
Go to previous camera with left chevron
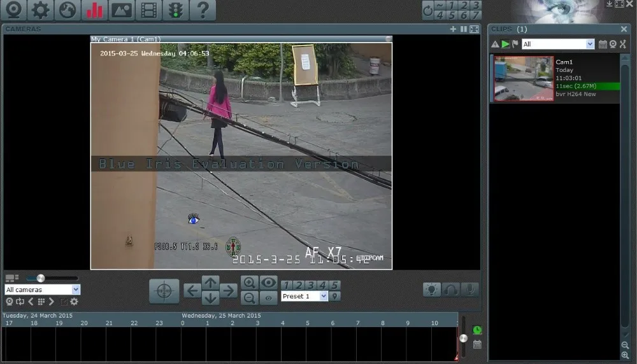pyautogui.click(x=31, y=302)
